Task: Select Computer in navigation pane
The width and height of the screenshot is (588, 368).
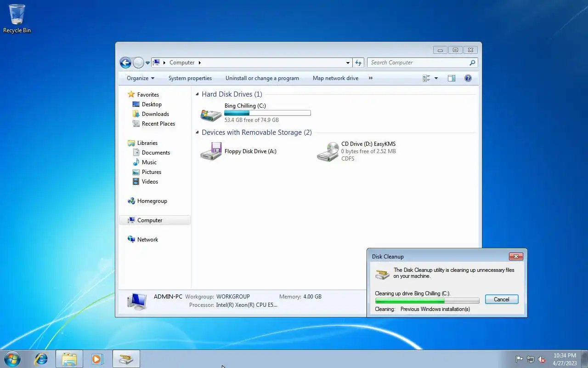Action: [x=155, y=220]
